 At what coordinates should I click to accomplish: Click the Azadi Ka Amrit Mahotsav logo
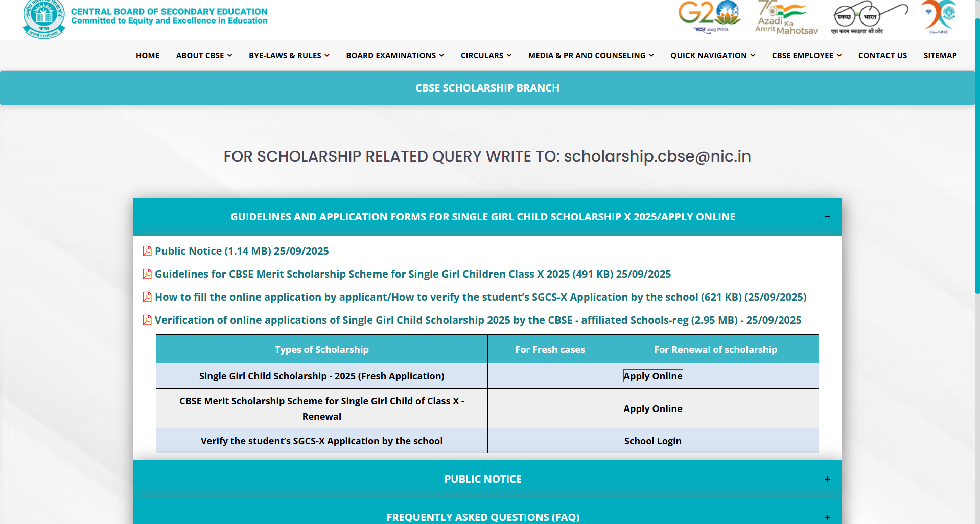[x=786, y=17]
